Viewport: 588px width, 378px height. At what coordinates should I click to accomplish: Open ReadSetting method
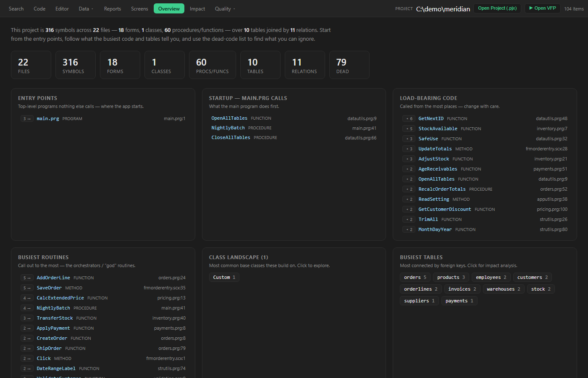tap(485, 199)
